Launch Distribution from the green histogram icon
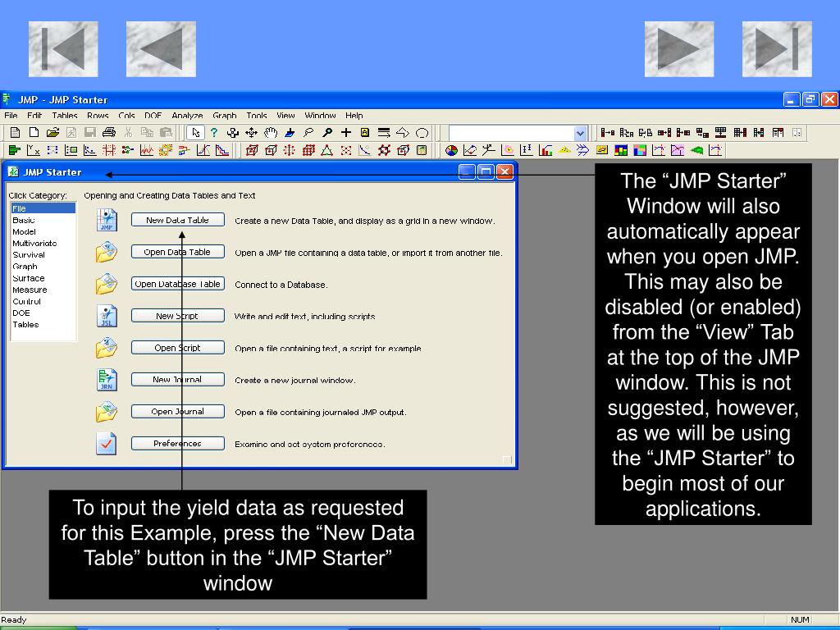Viewport: 840px width, 630px height. pos(15,151)
